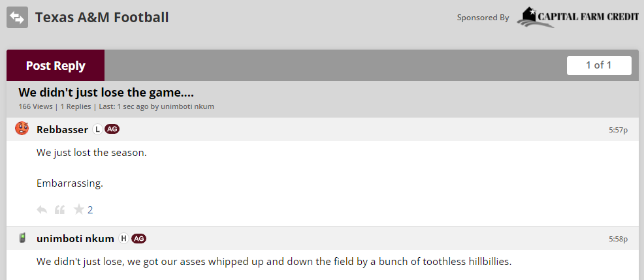Click the H badge next to unimboti nkum

[x=123, y=238]
